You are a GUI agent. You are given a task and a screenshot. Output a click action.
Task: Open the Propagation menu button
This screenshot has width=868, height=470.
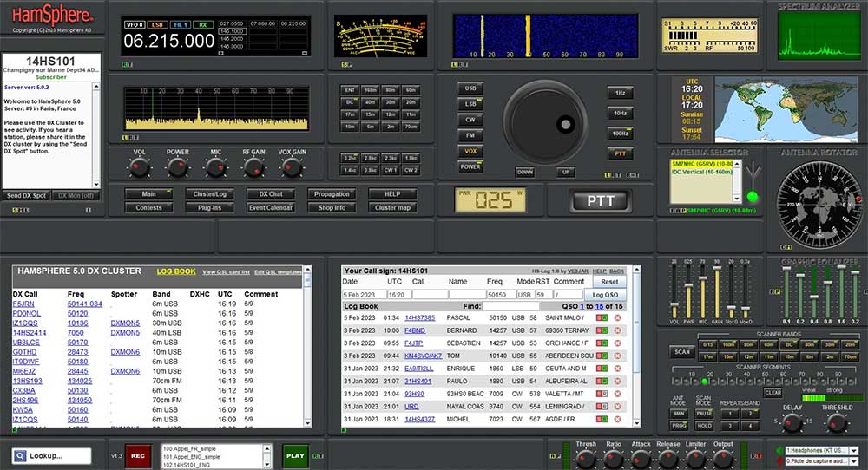click(332, 194)
